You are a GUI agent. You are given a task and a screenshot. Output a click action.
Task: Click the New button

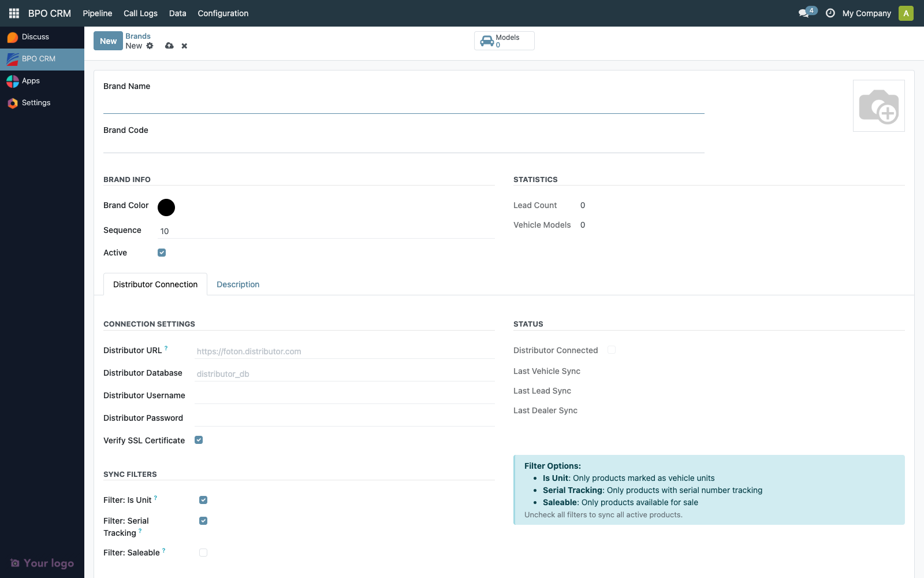pyautogui.click(x=108, y=41)
